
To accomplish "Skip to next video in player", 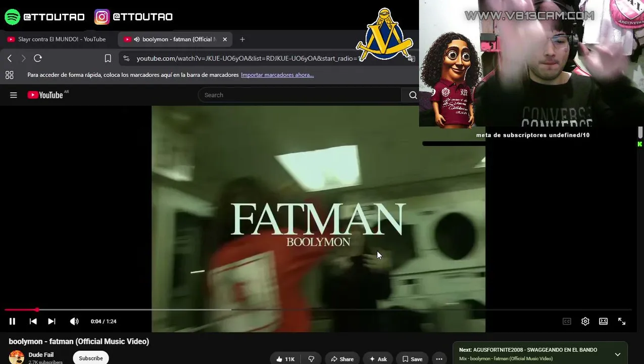I will pos(52,321).
